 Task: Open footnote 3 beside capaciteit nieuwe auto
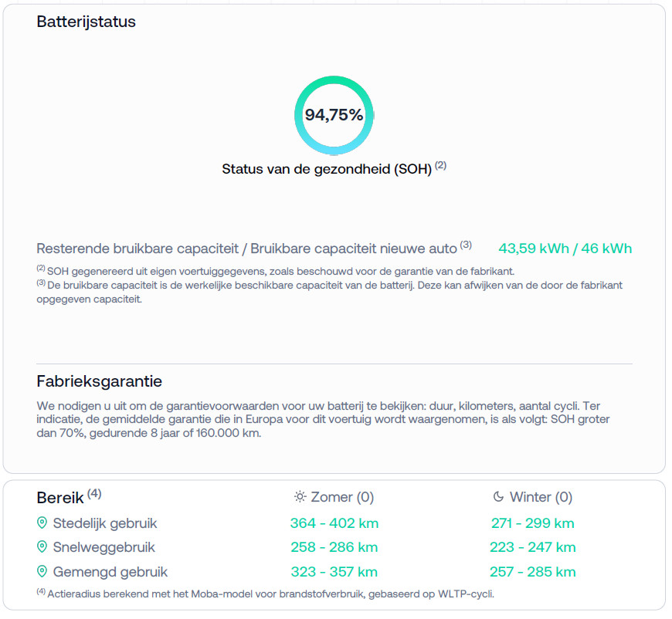click(466, 245)
